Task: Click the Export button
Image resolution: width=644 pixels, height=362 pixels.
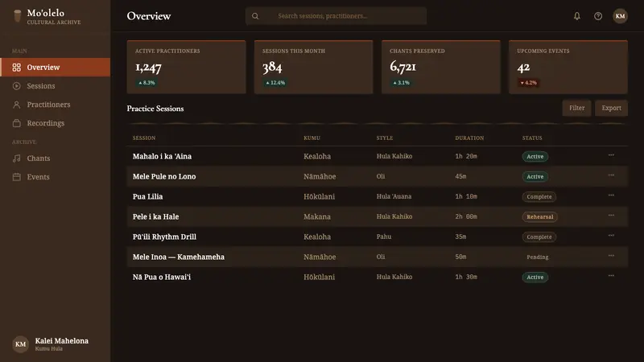Action: [x=611, y=108]
